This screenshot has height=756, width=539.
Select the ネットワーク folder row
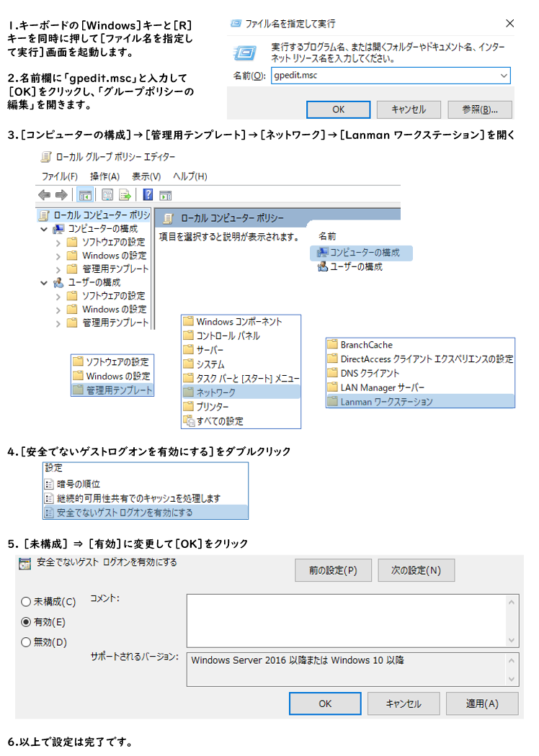click(x=241, y=392)
